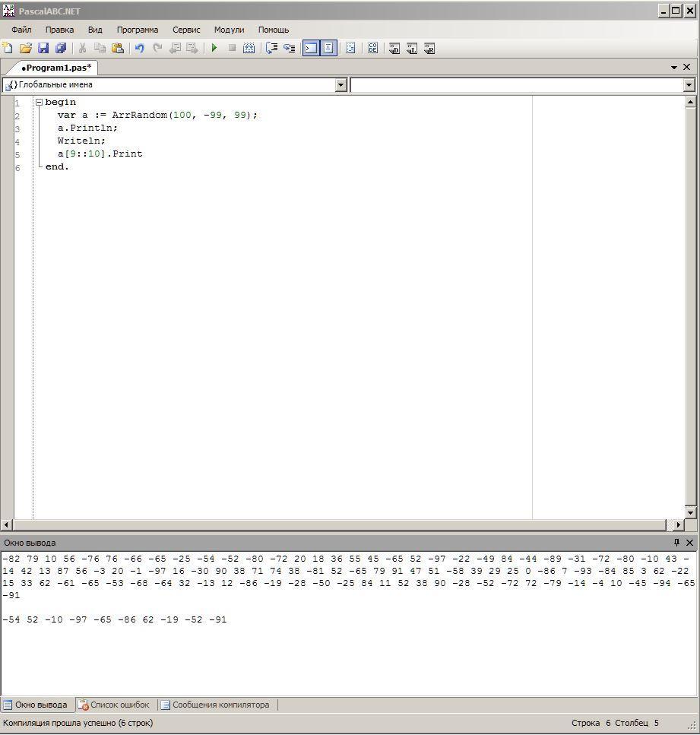Open the Сервис menu
The image size is (700, 735).
point(186,30)
